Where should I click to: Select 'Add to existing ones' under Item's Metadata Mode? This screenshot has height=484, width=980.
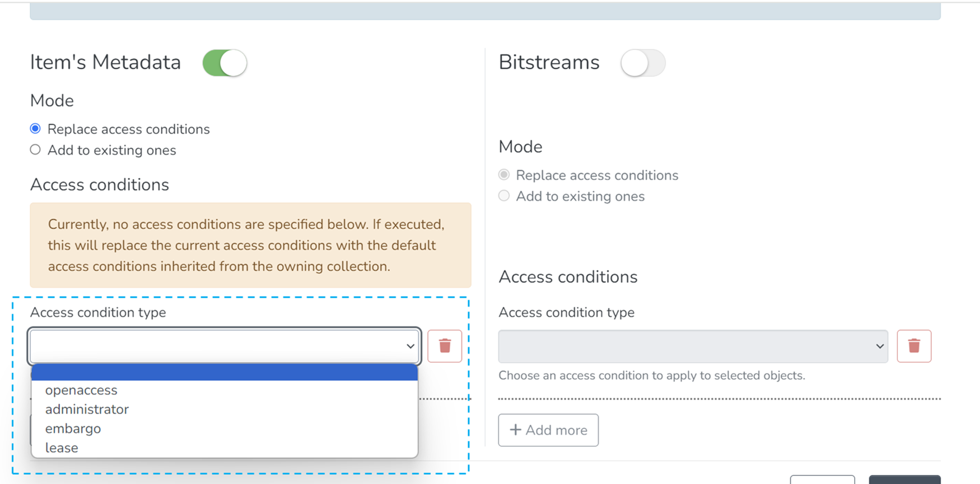pyautogui.click(x=35, y=149)
